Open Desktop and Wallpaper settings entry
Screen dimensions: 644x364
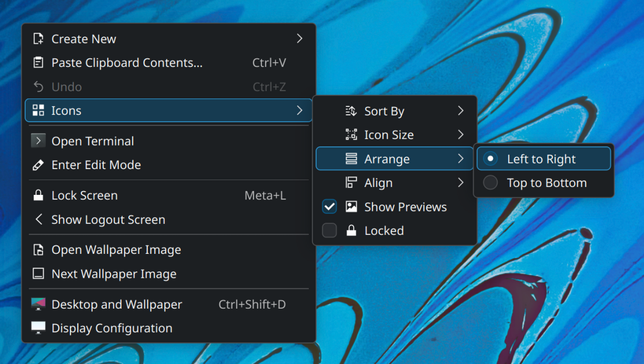168,304
